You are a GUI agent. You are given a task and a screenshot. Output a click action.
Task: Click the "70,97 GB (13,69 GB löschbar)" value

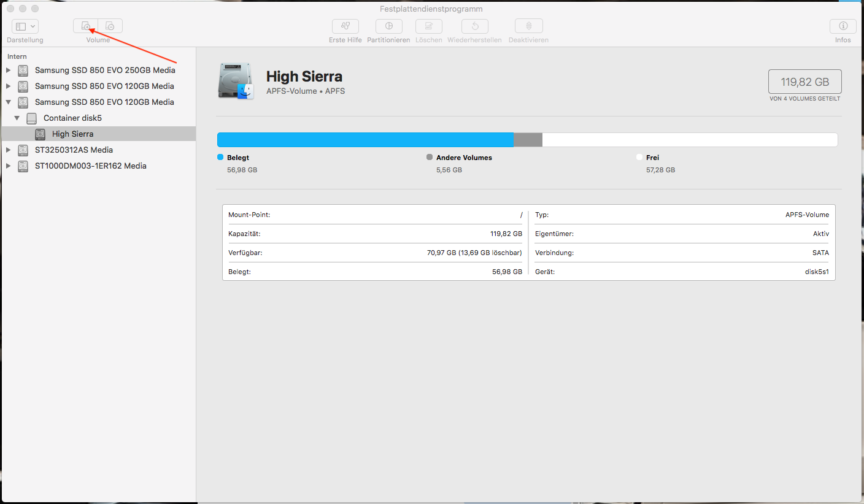coord(474,253)
